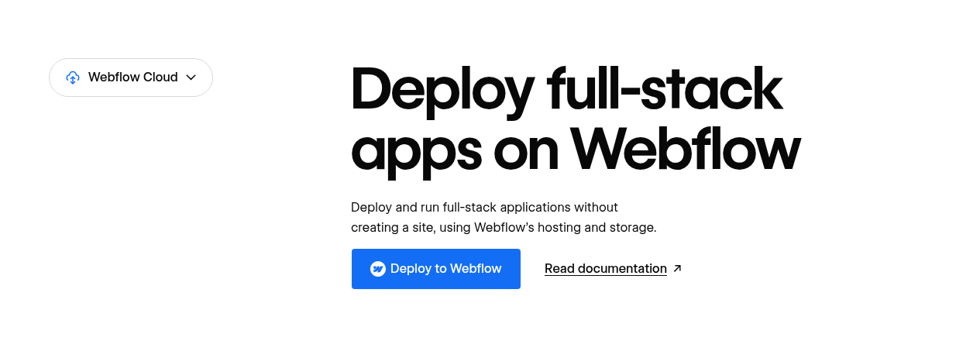Image resolution: width=980 pixels, height=348 pixels.
Task: Click the Webflow Cloud label text
Action: pyautogui.click(x=133, y=78)
